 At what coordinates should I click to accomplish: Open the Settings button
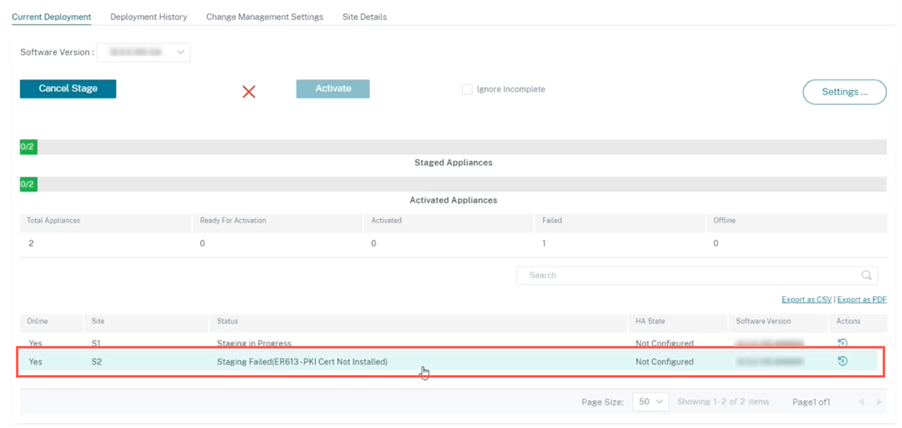click(x=844, y=92)
